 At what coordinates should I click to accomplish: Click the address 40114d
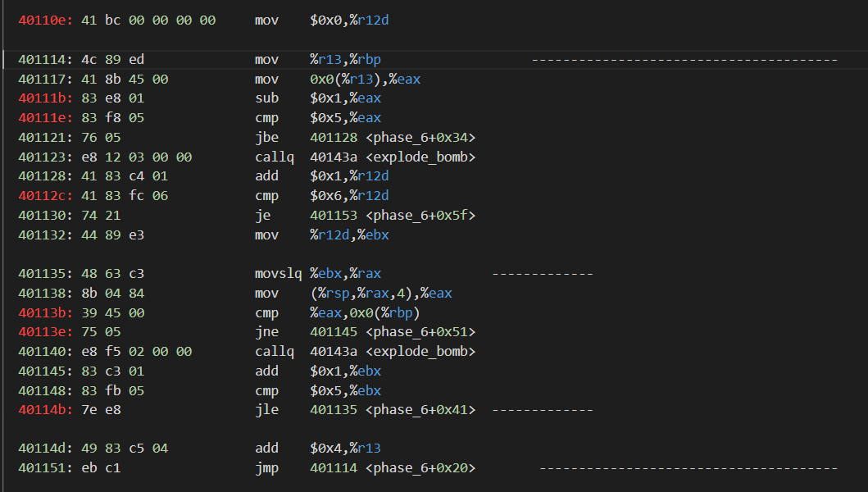tap(46, 449)
